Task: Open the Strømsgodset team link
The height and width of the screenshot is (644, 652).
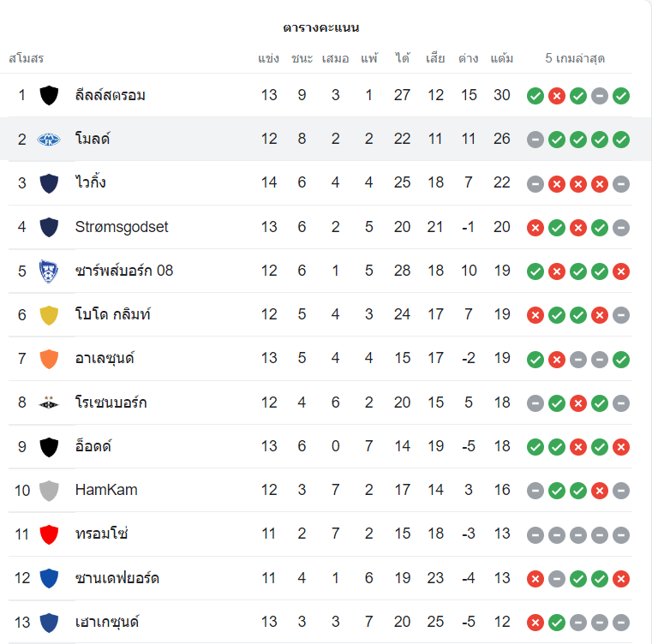Action: [x=122, y=227]
